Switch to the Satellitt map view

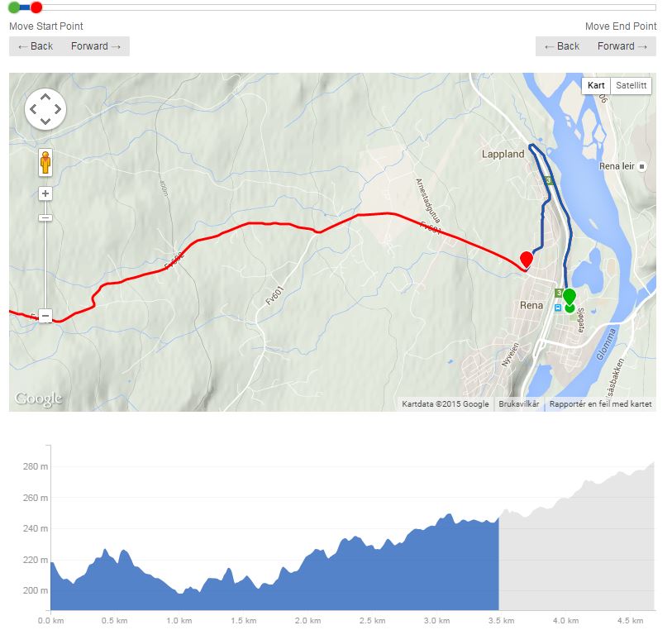(x=631, y=85)
